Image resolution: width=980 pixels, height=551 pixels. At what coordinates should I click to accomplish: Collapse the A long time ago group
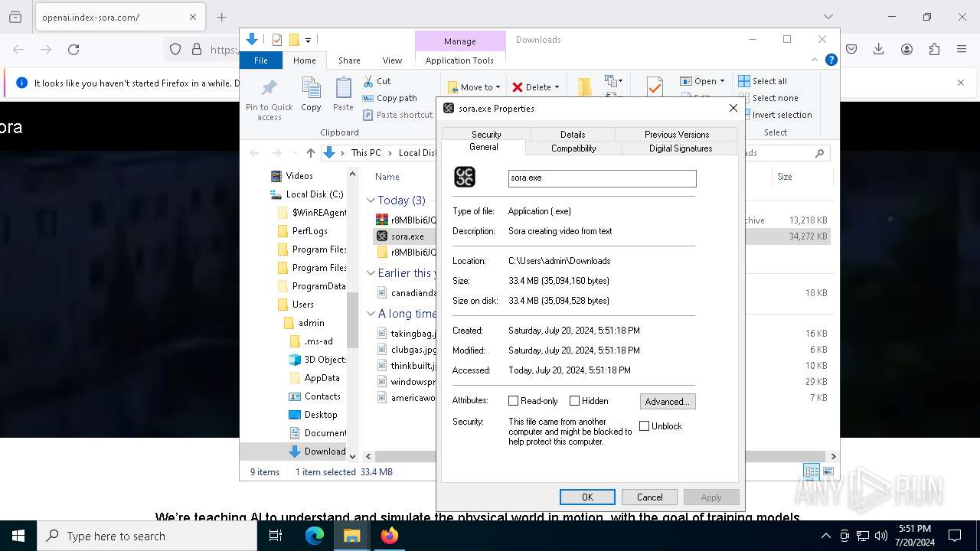(371, 314)
